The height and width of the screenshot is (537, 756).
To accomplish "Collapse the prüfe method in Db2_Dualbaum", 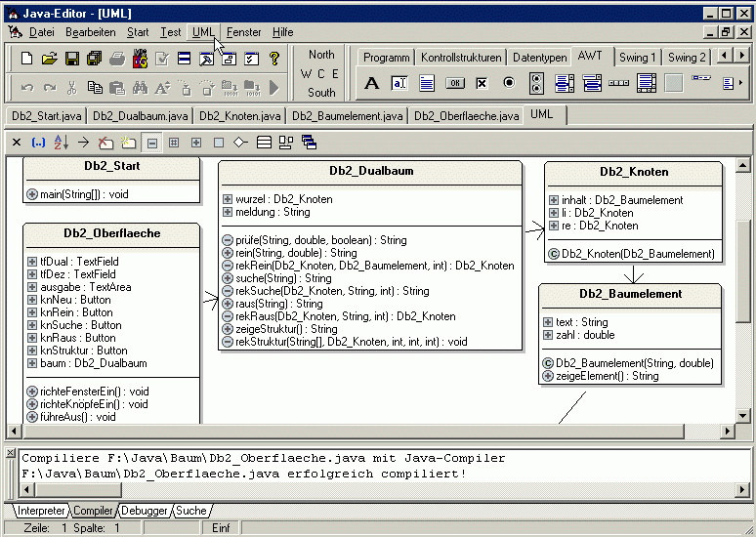I will pyautogui.click(x=228, y=240).
